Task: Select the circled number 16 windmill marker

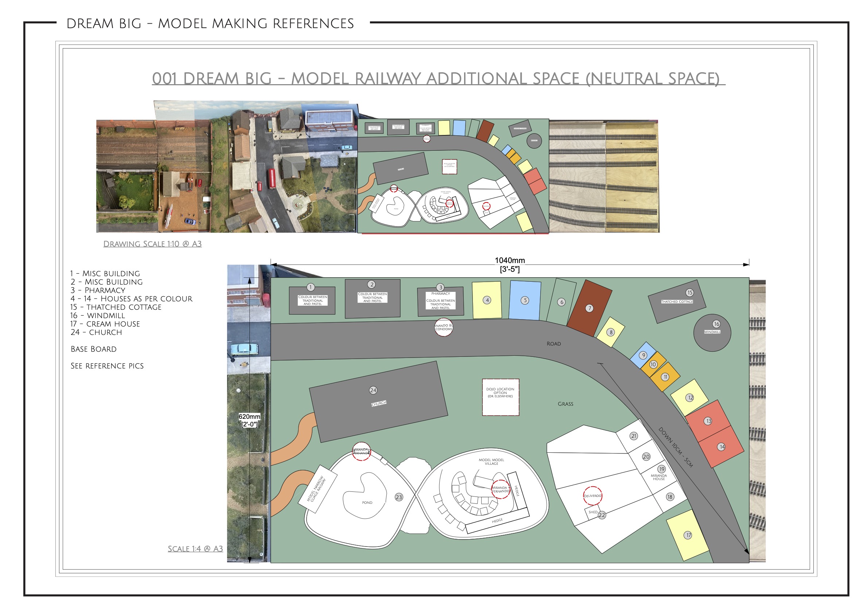Action: pyautogui.click(x=716, y=324)
